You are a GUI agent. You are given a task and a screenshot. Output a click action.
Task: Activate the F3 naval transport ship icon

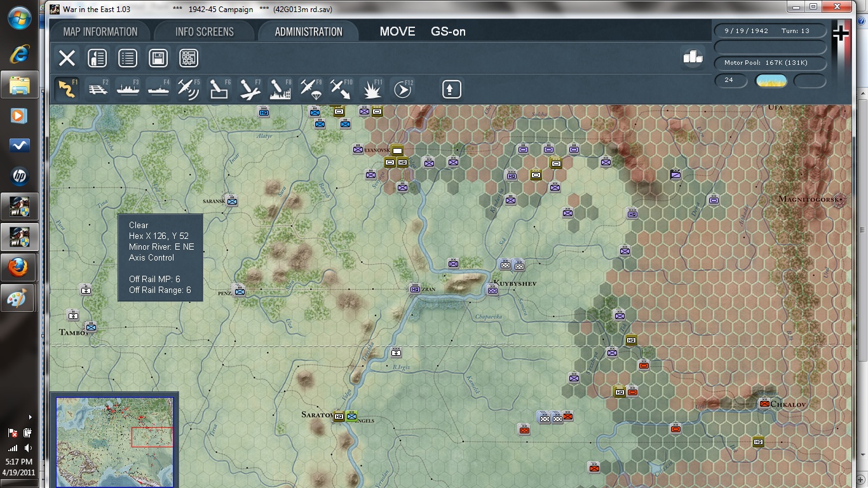point(128,90)
